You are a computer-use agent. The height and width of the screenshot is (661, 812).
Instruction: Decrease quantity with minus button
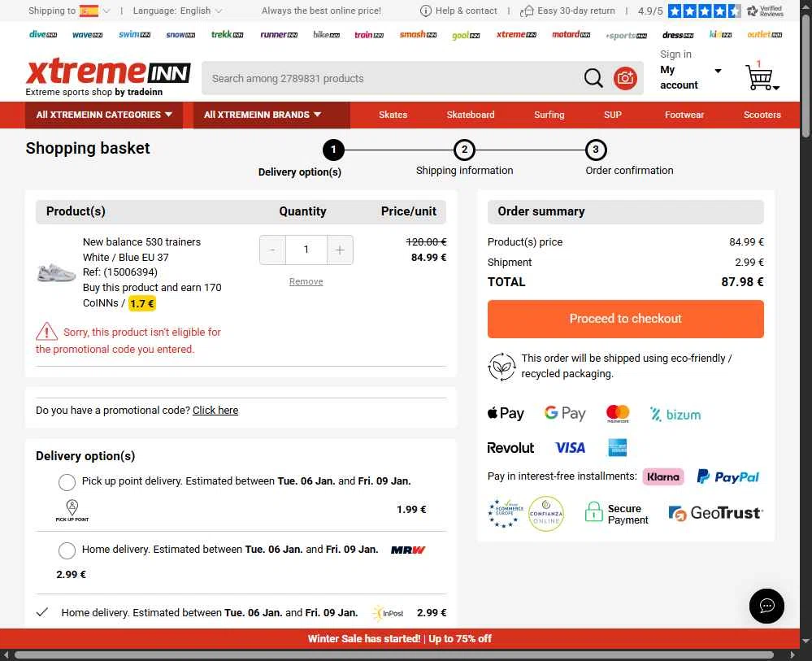tap(271, 250)
